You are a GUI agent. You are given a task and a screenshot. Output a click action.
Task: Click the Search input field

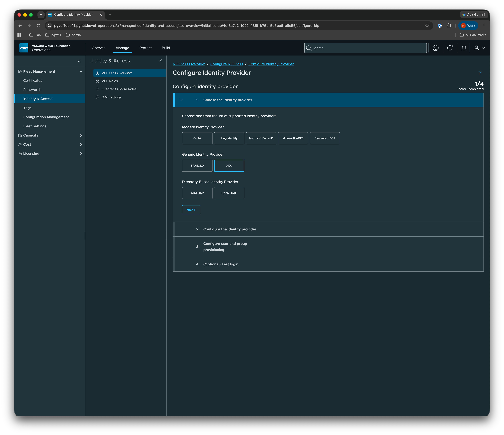coord(365,48)
